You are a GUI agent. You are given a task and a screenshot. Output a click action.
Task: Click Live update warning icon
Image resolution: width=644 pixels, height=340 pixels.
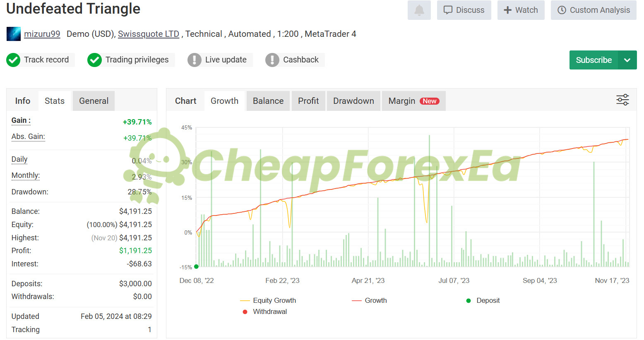(194, 60)
